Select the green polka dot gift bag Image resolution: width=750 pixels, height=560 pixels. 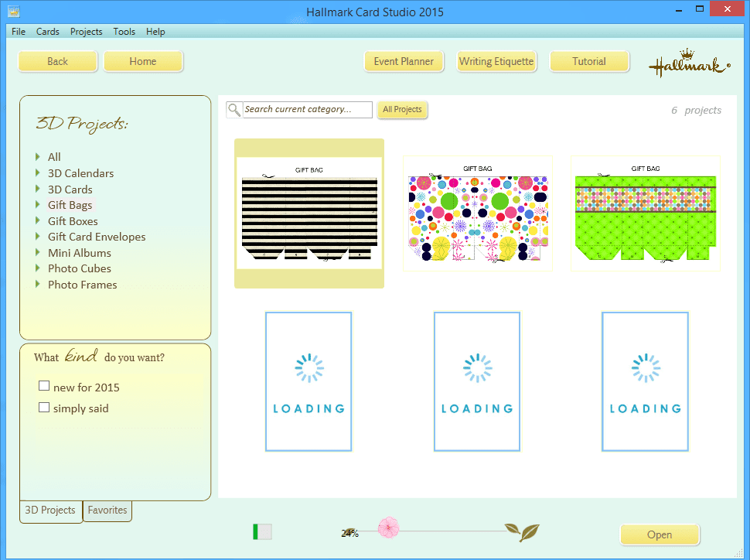(x=646, y=213)
